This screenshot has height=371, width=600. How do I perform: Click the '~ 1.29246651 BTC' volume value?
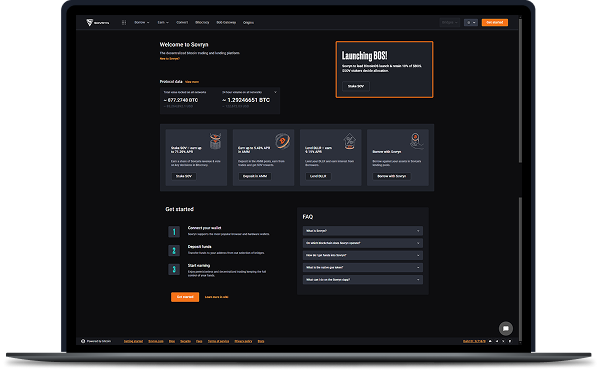click(246, 100)
